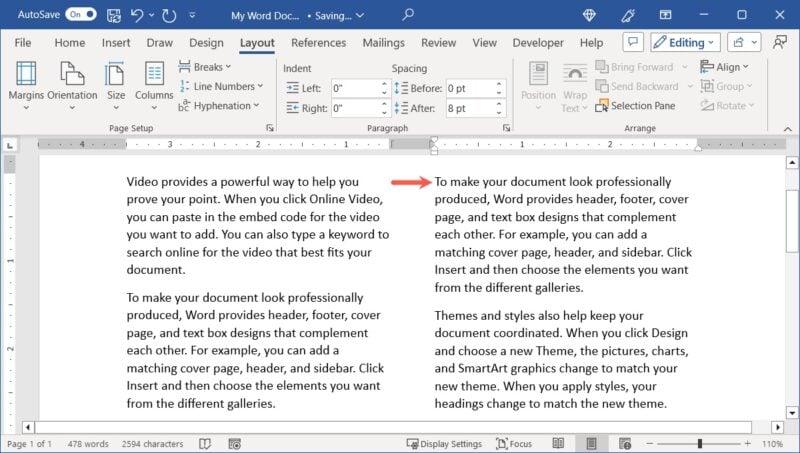Click the Comments speech bubble icon

click(x=633, y=42)
